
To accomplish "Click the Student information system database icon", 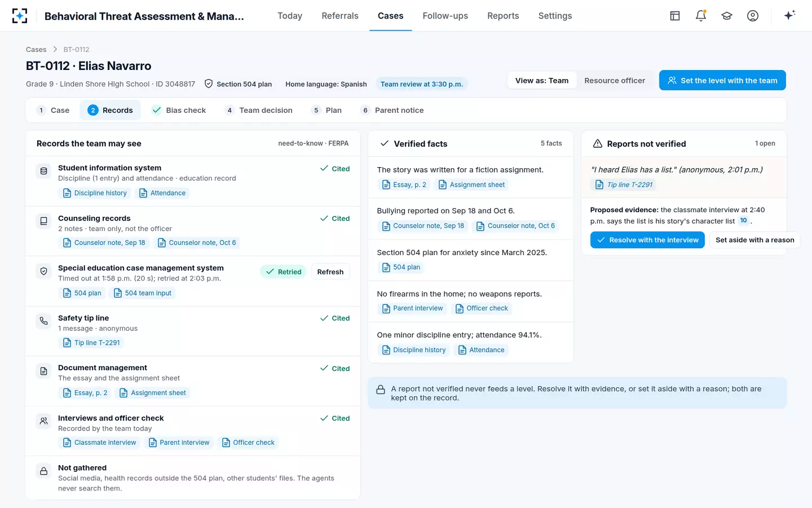I will [x=43, y=171].
